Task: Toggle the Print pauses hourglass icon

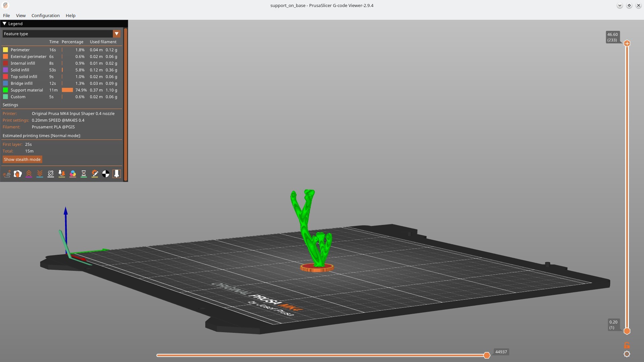Action: click(84, 174)
